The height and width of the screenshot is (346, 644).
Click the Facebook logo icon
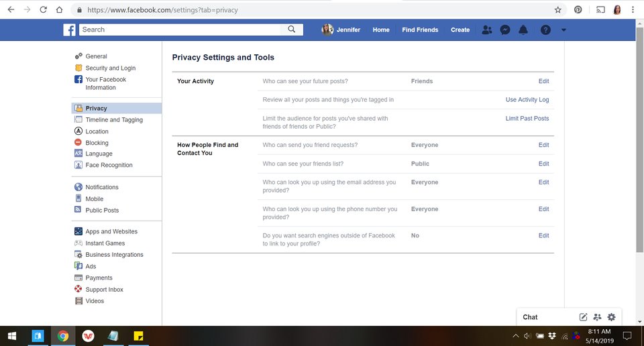(x=69, y=30)
